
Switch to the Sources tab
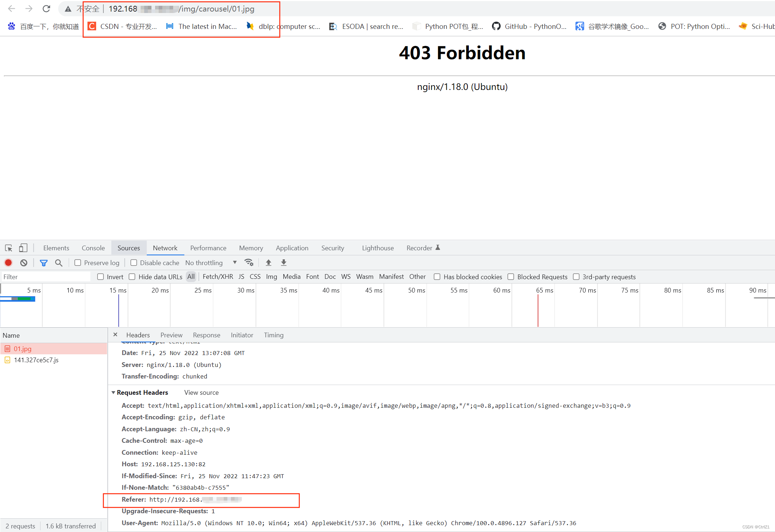129,248
